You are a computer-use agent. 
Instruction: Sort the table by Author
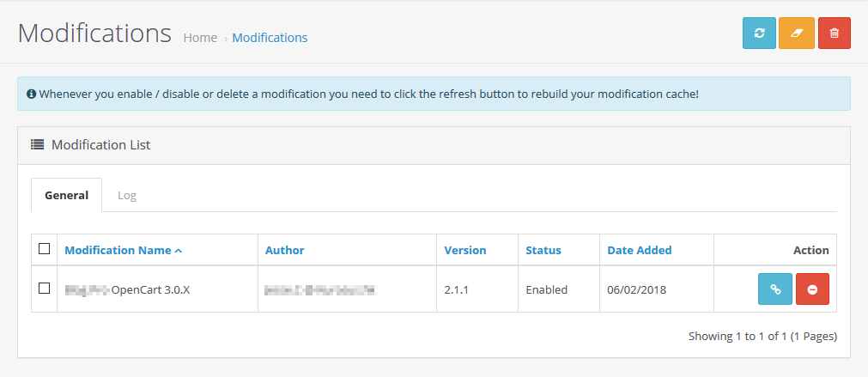(284, 250)
